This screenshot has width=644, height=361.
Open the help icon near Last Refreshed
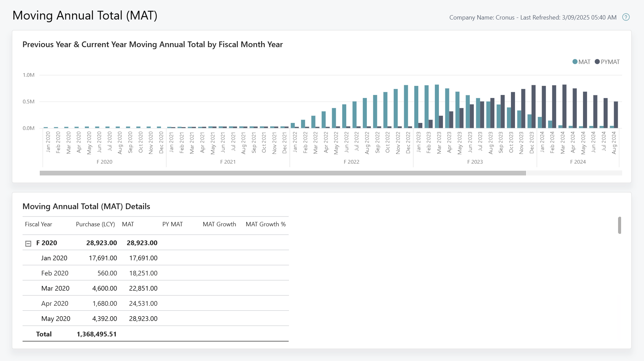pyautogui.click(x=626, y=17)
